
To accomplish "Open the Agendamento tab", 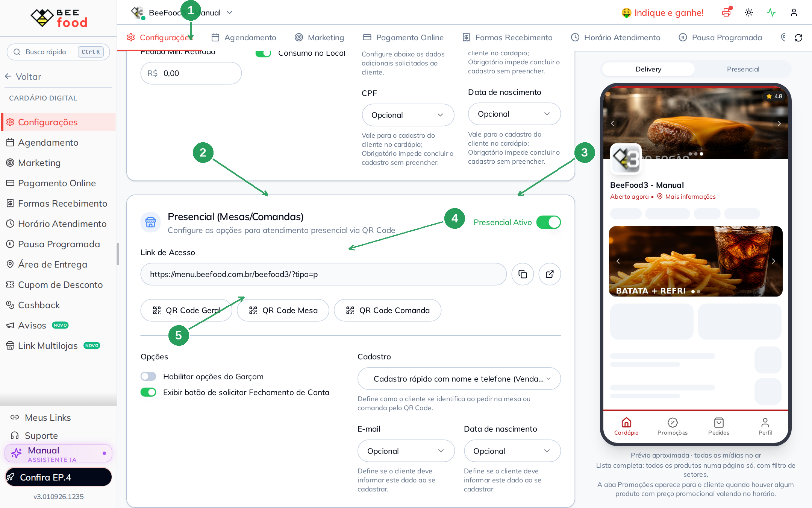I will [x=244, y=38].
